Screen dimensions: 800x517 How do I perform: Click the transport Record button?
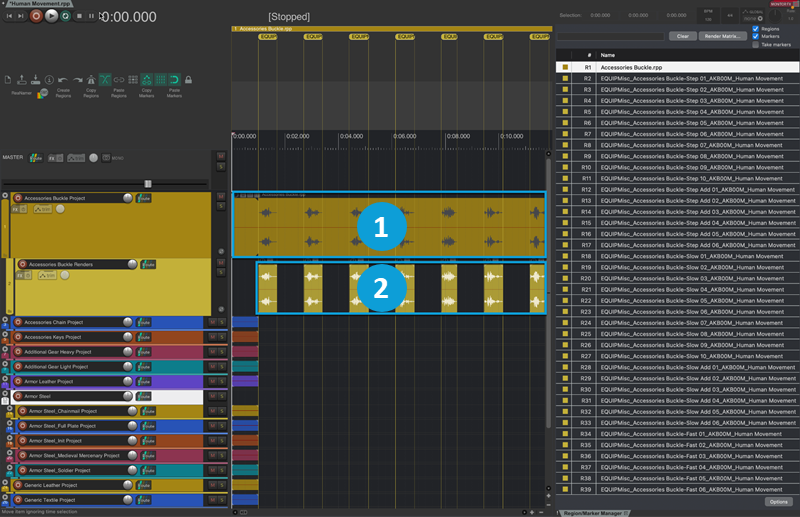tap(36, 16)
